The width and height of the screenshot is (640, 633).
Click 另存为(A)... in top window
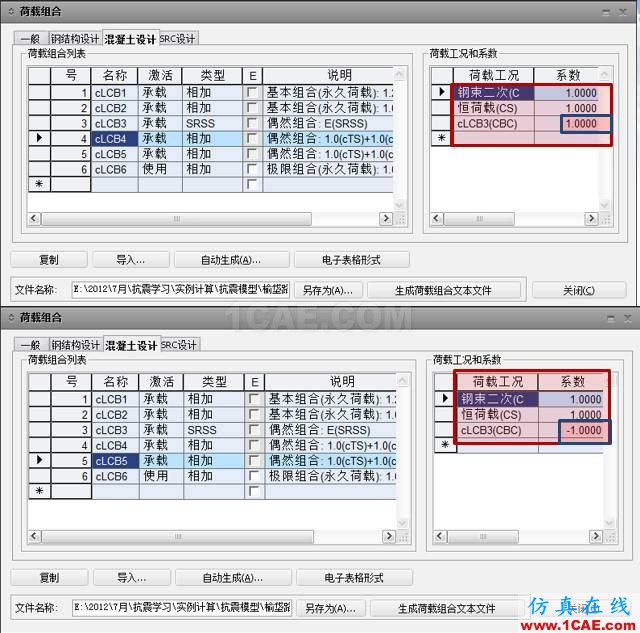click(x=328, y=290)
